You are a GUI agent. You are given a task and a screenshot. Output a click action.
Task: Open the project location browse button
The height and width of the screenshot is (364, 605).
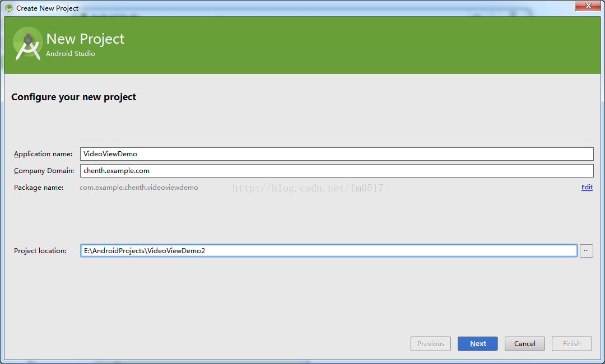coord(586,251)
